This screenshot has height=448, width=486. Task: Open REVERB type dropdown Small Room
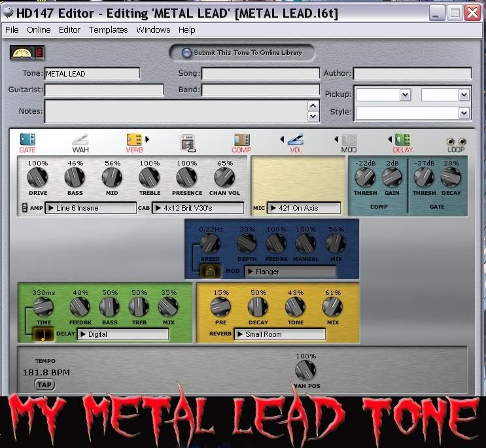click(279, 334)
